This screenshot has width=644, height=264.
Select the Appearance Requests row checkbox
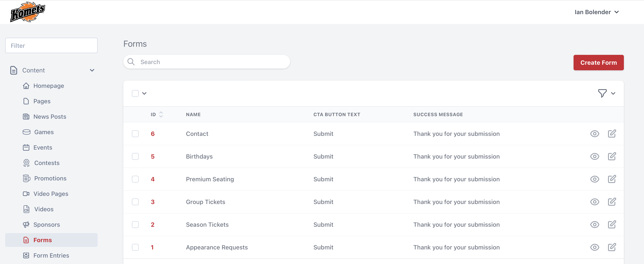point(135,247)
